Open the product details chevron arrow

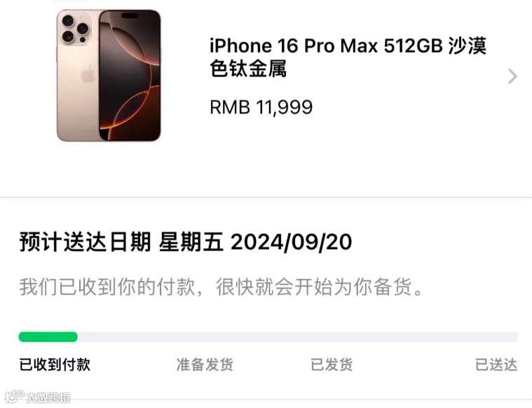click(x=512, y=76)
